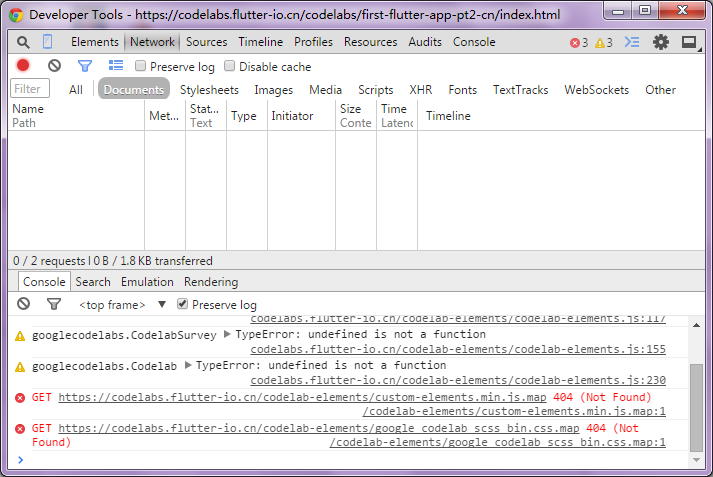Image resolution: width=713 pixels, height=477 pixels.
Task: Open the top frame context dropdown
Action: (122, 305)
